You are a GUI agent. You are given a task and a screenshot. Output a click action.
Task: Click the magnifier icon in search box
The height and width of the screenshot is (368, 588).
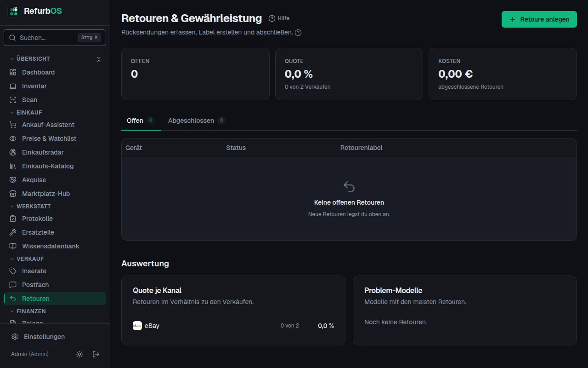pos(12,38)
